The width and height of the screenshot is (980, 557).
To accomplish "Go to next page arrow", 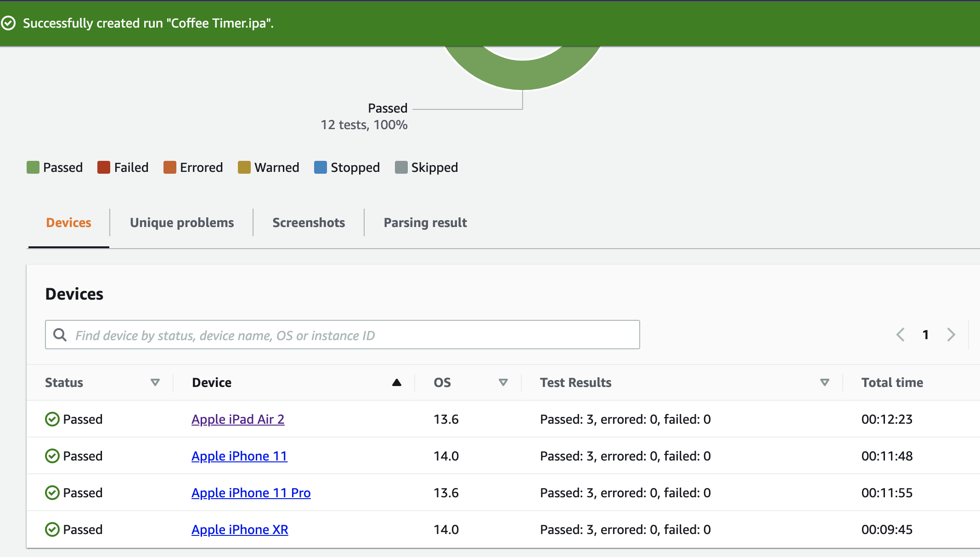I will [951, 335].
